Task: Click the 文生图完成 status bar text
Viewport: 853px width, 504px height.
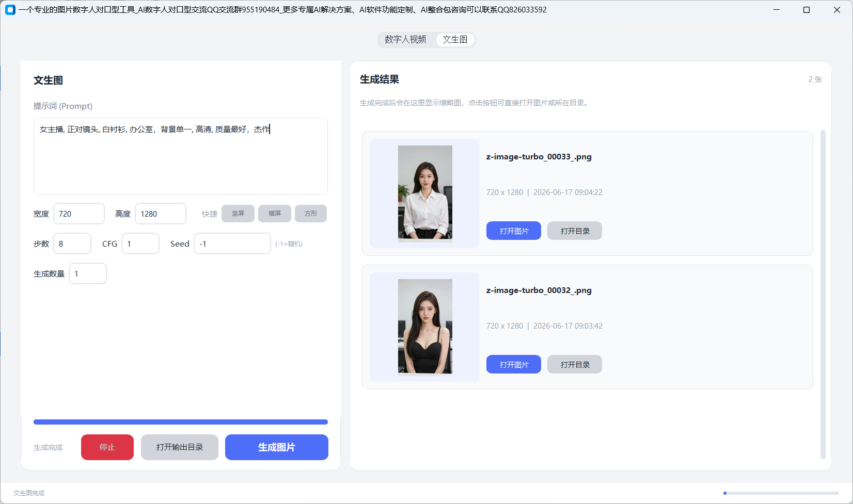Action: [x=29, y=493]
